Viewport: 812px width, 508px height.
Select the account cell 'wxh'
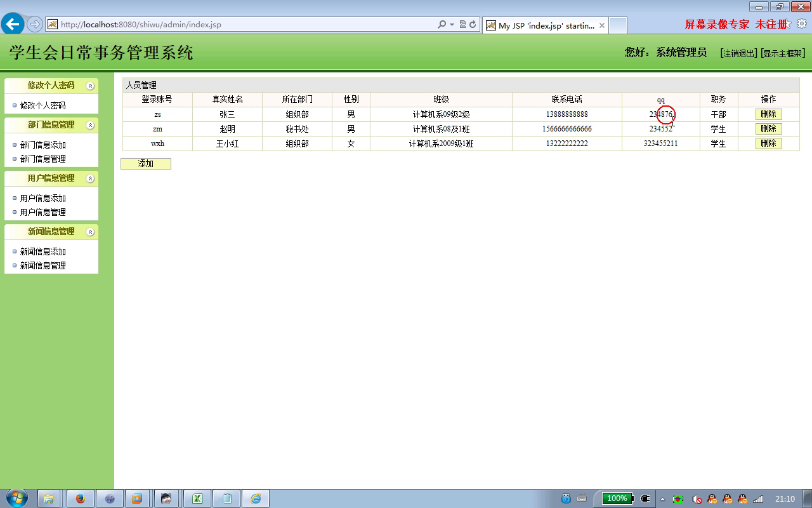point(157,144)
